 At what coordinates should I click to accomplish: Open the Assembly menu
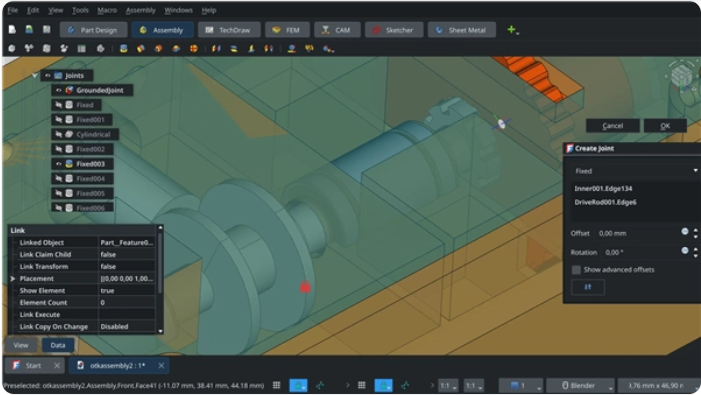pos(141,10)
